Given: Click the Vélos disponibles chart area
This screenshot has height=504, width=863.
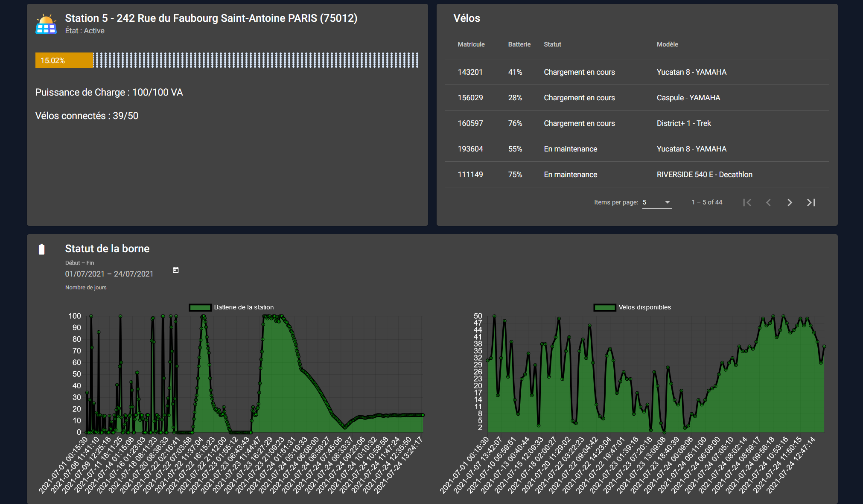Looking at the screenshot, I should pos(656,374).
